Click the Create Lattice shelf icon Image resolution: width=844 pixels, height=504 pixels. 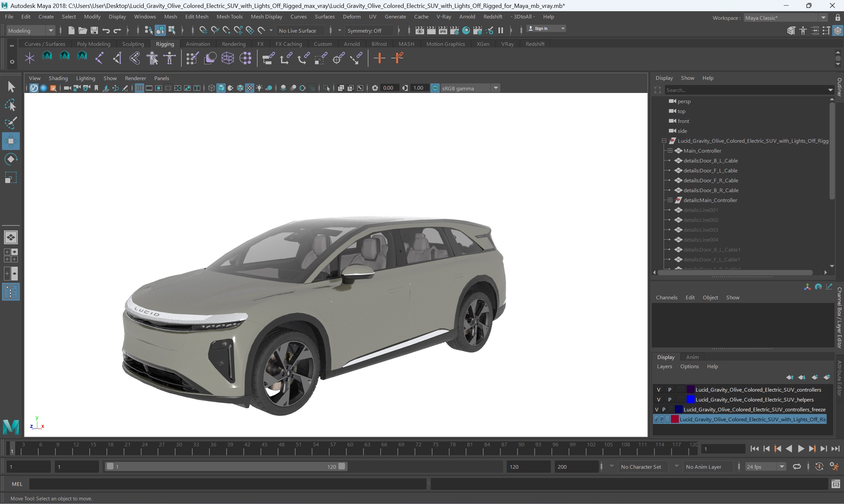click(228, 58)
